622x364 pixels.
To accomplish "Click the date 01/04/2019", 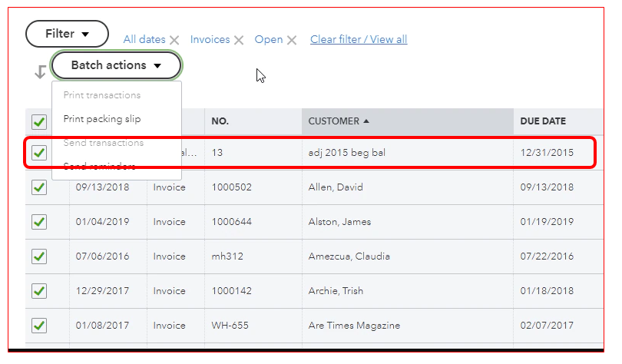I will 102,222.
